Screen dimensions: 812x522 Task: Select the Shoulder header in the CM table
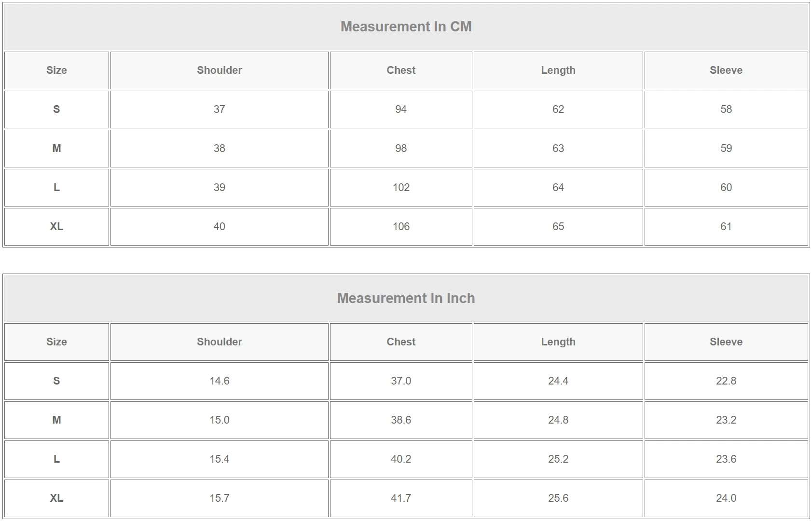(219, 70)
